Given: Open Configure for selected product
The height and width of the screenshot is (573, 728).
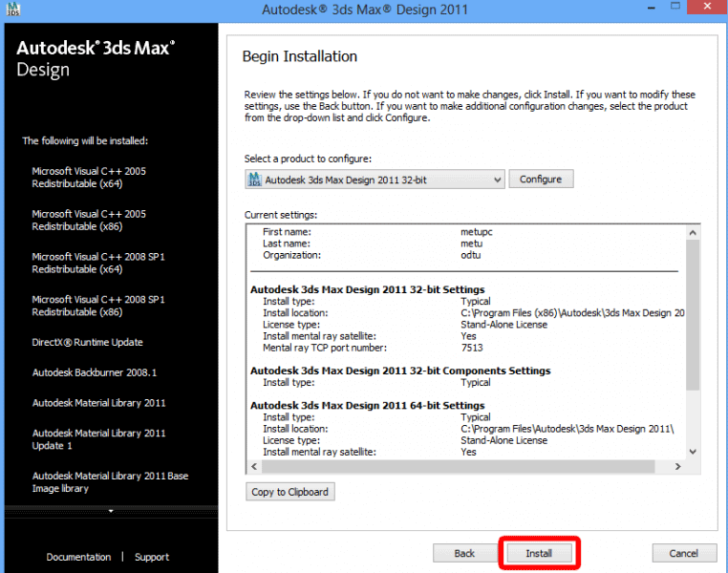Looking at the screenshot, I should (x=541, y=180).
